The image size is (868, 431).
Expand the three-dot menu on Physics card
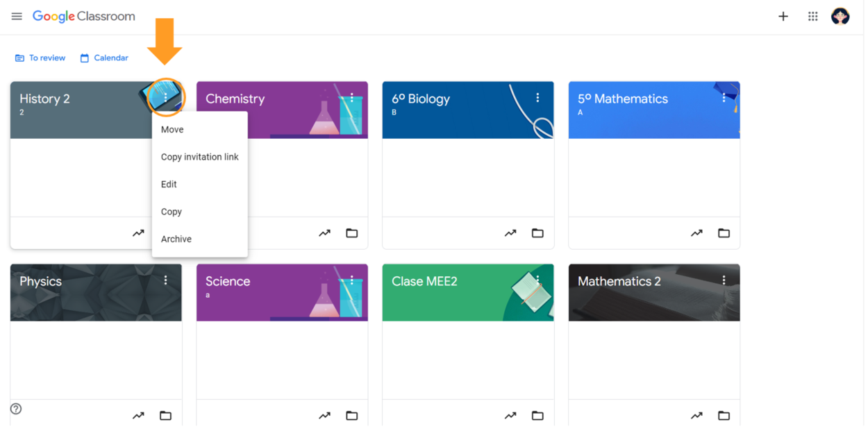click(x=165, y=280)
